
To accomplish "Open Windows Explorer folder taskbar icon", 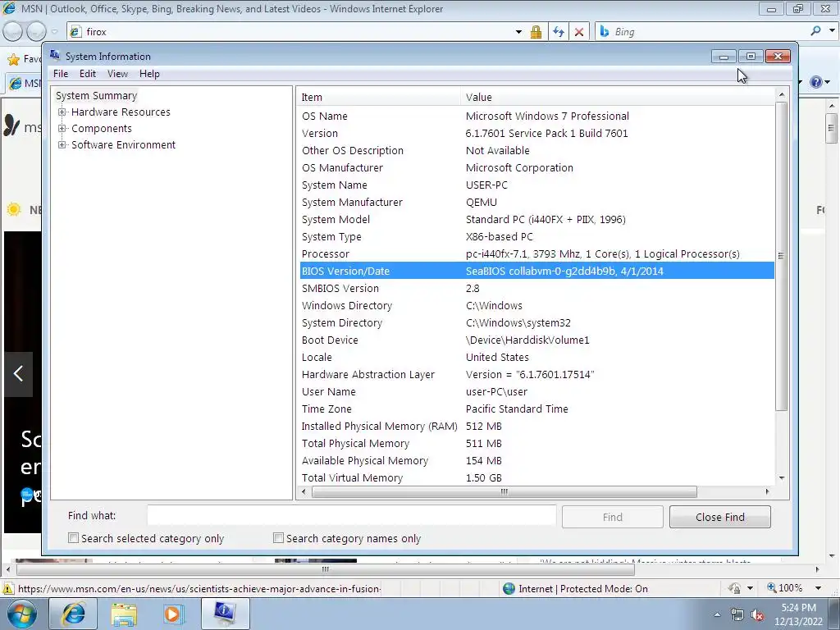I will [x=124, y=614].
